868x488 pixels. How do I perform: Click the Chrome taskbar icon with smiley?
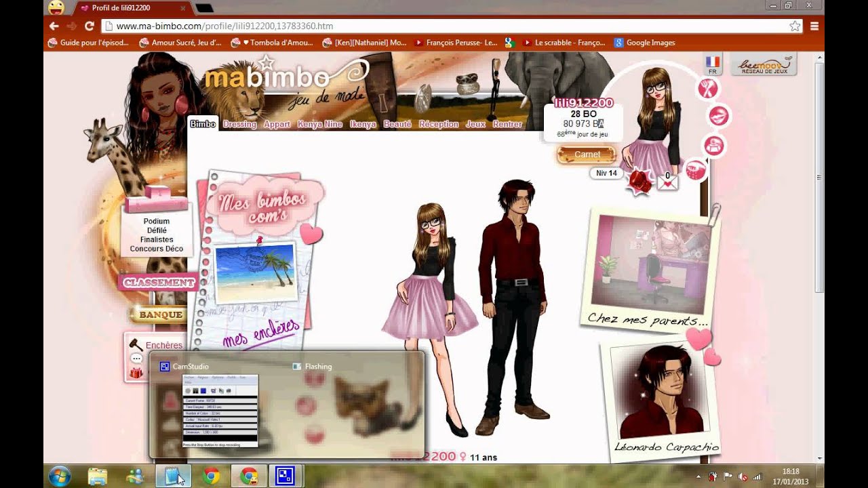[x=249, y=476]
